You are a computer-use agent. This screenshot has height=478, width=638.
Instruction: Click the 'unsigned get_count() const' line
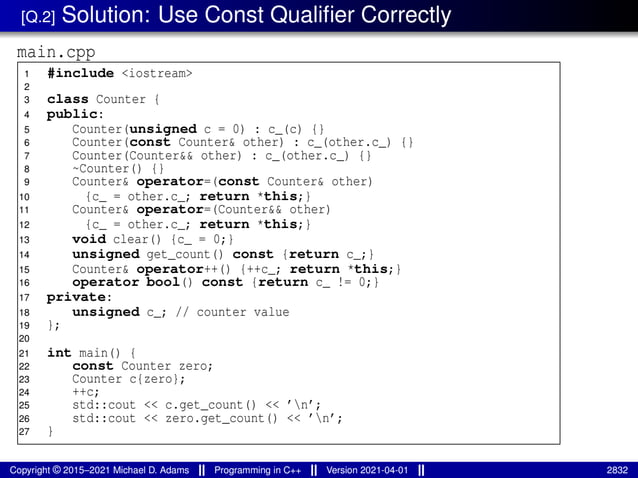pyautogui.click(x=223, y=255)
